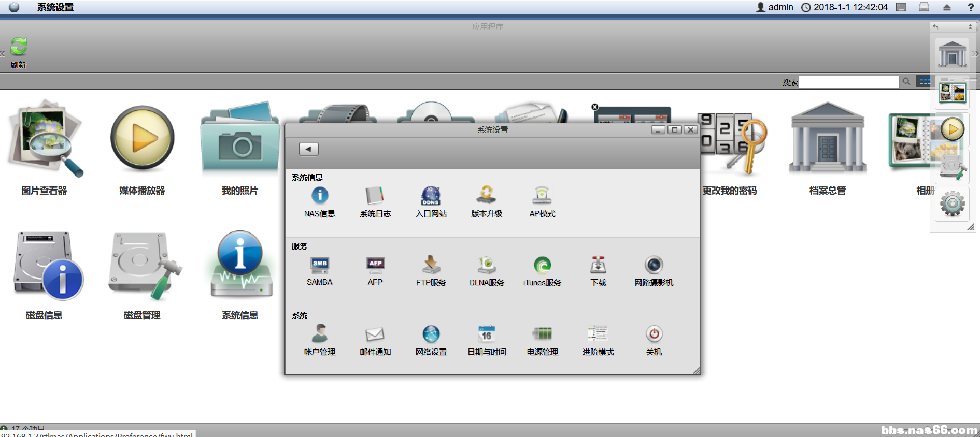This screenshot has height=437, width=980.
Task: Click the back arrow in 系统设置 window
Action: tap(308, 149)
